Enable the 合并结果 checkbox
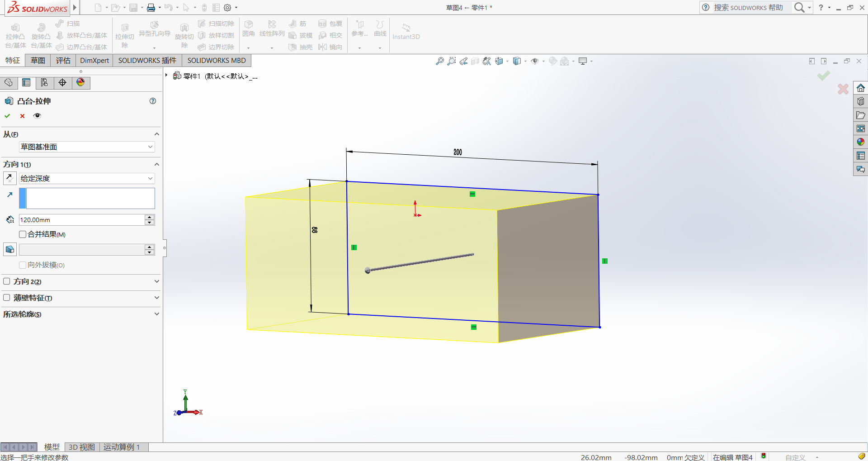 [23, 234]
